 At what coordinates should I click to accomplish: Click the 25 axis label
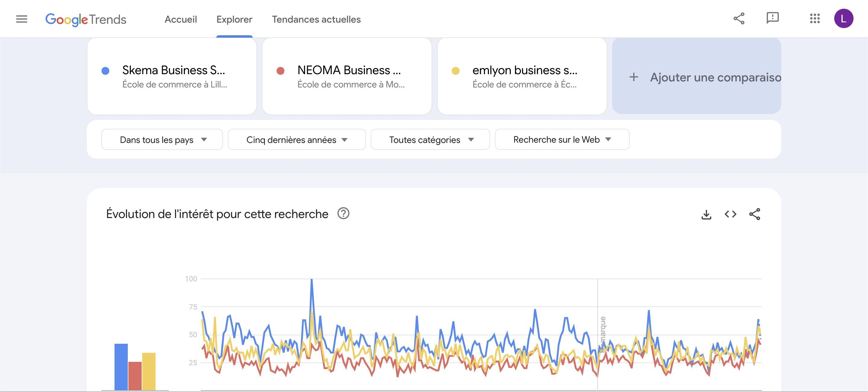(193, 363)
